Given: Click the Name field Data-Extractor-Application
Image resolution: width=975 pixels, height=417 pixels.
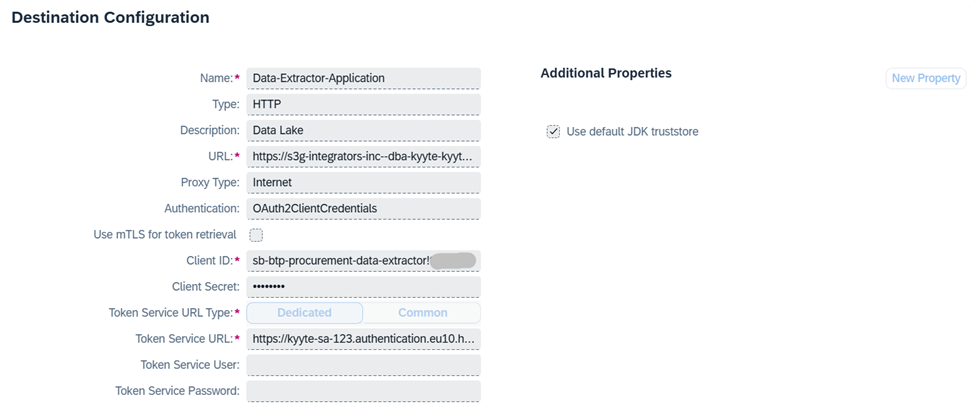Looking at the screenshot, I should [363, 78].
